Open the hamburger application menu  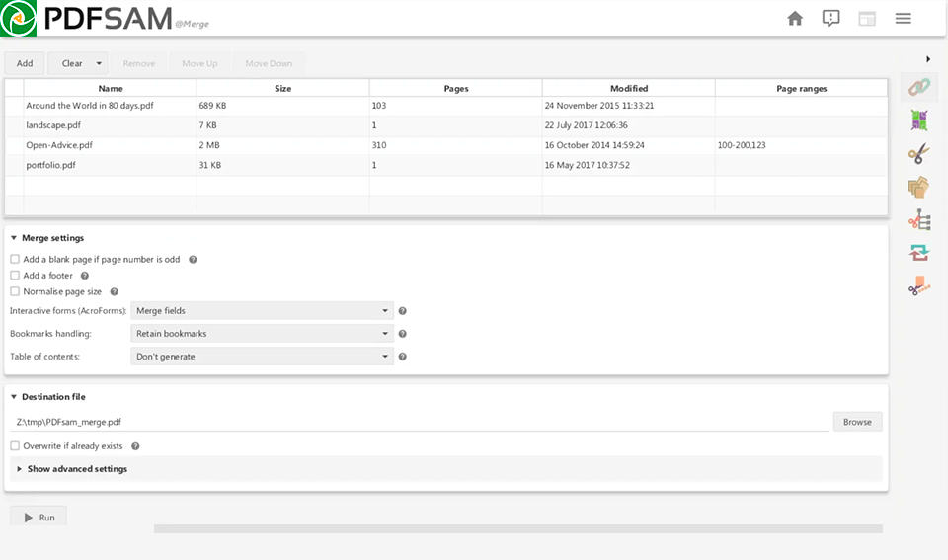pyautogui.click(x=904, y=18)
